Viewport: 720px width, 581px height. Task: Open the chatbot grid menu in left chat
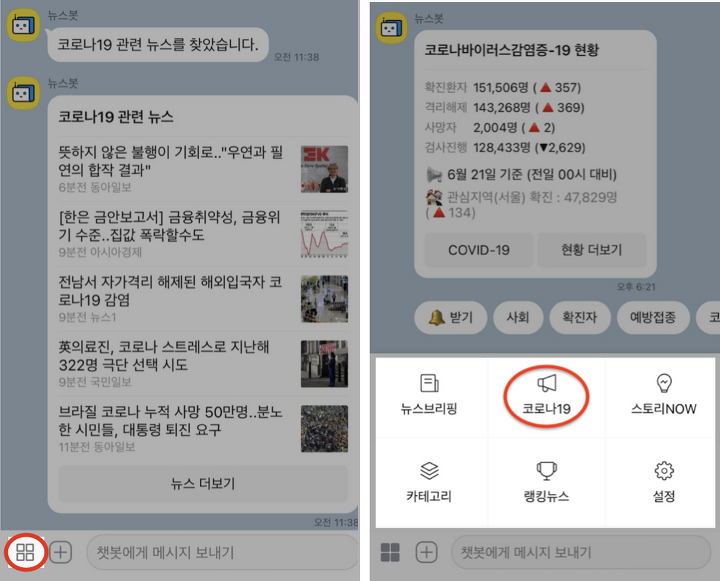[25, 553]
